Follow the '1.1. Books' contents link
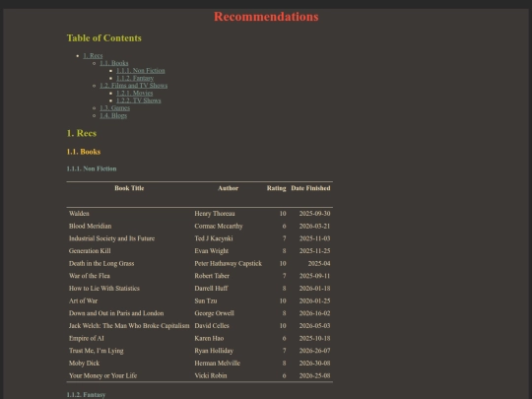 point(114,63)
